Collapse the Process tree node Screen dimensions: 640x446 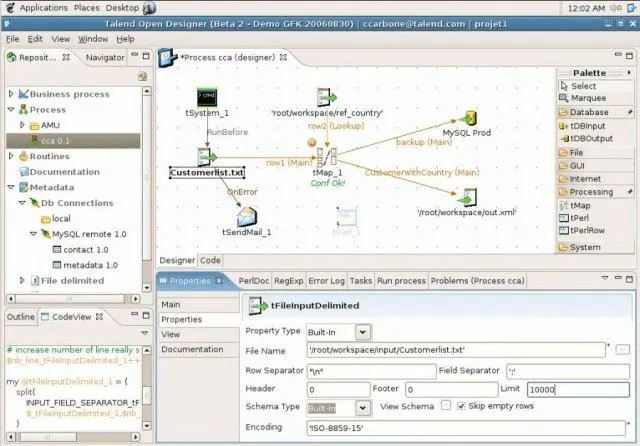click(x=11, y=109)
